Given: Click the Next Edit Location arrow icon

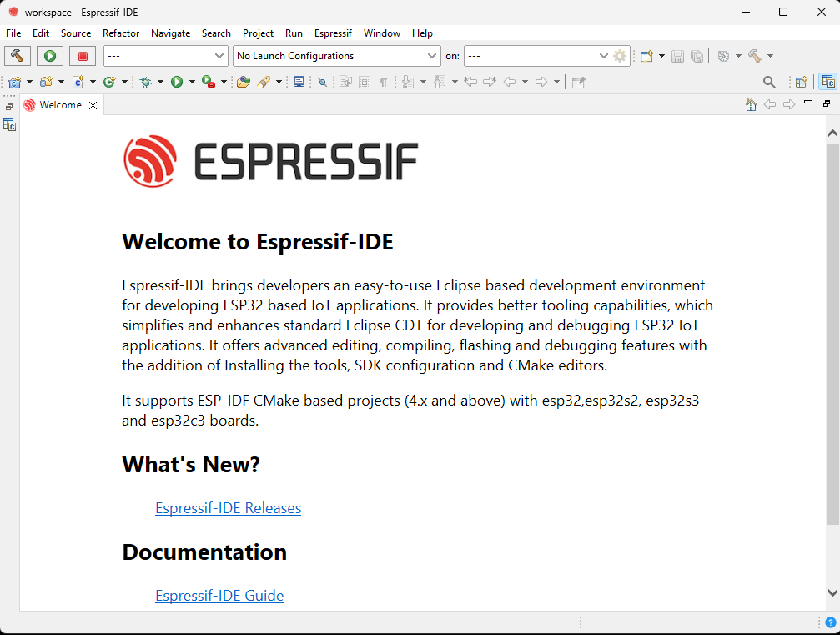Looking at the screenshot, I should [x=490, y=82].
